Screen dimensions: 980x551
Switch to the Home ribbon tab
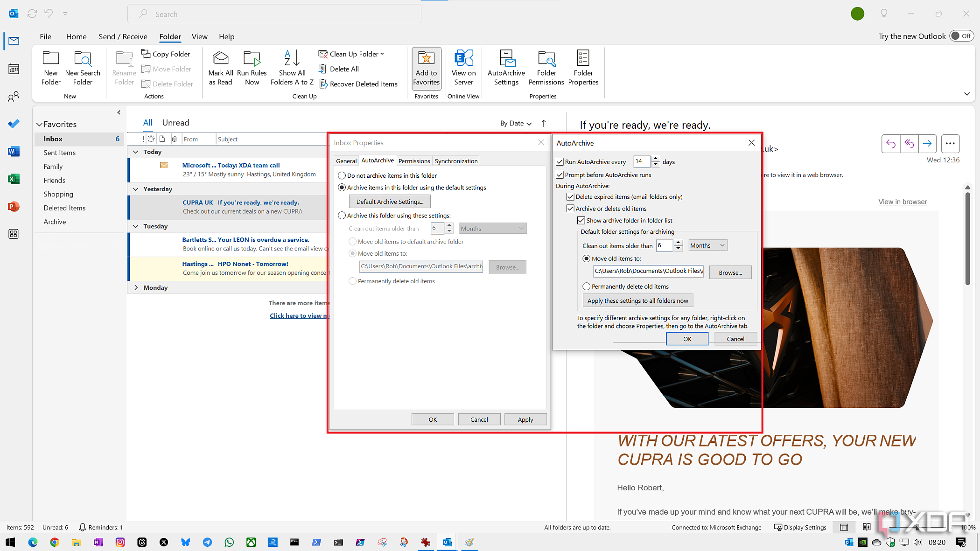tap(76, 36)
